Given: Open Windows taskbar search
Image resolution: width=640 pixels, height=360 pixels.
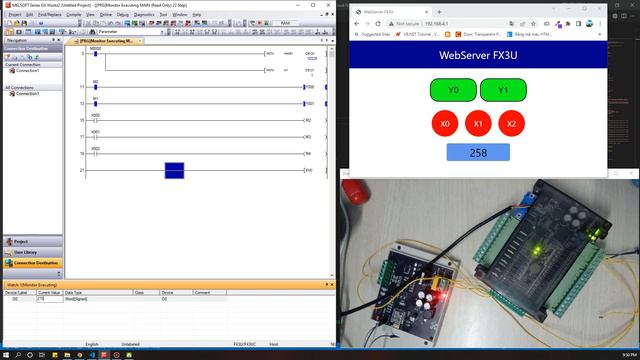Looking at the screenshot, I should point(18,355).
